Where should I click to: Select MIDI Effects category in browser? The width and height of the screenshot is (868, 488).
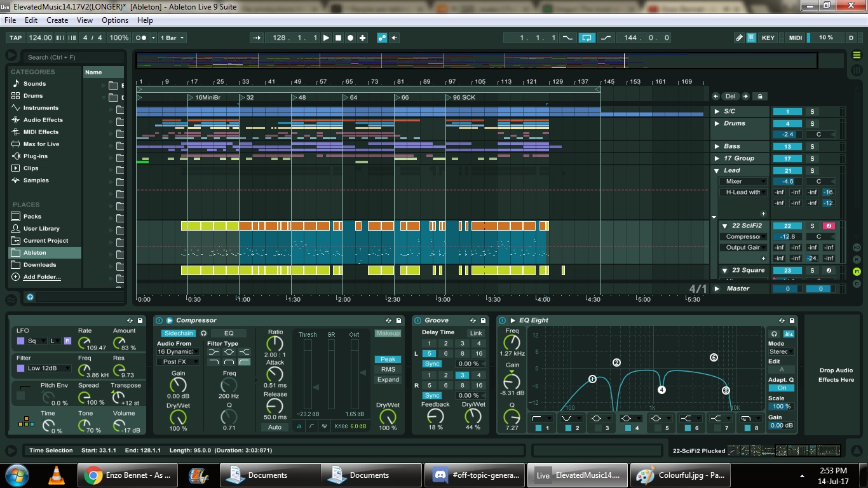click(41, 132)
